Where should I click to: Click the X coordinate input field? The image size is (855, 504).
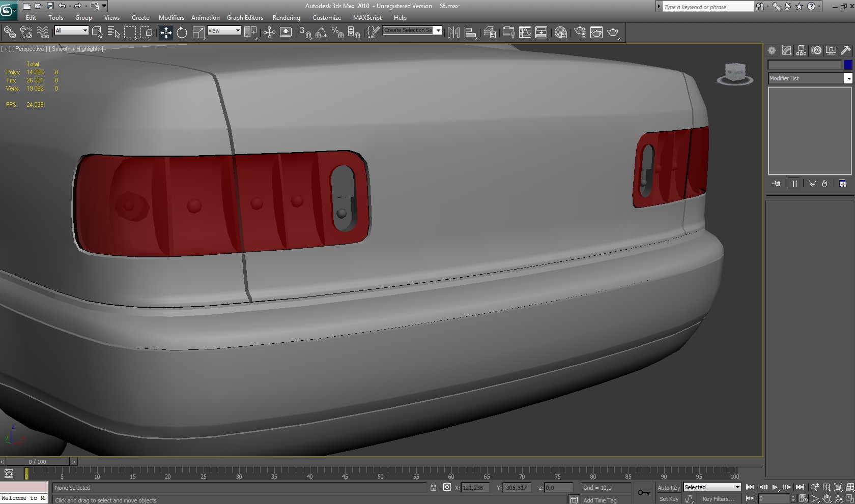coord(475,488)
